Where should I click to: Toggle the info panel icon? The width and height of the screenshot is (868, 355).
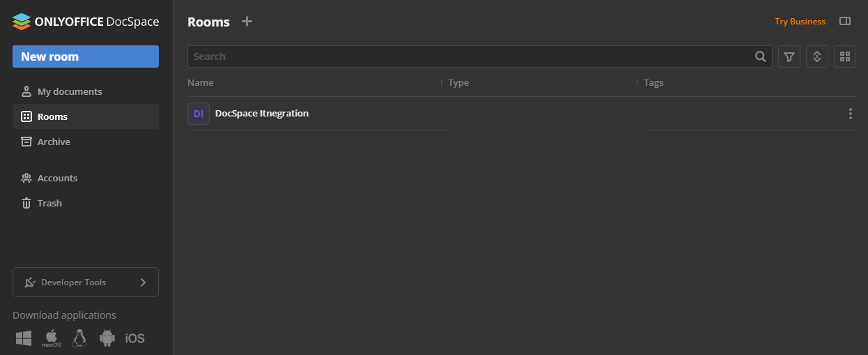click(845, 22)
